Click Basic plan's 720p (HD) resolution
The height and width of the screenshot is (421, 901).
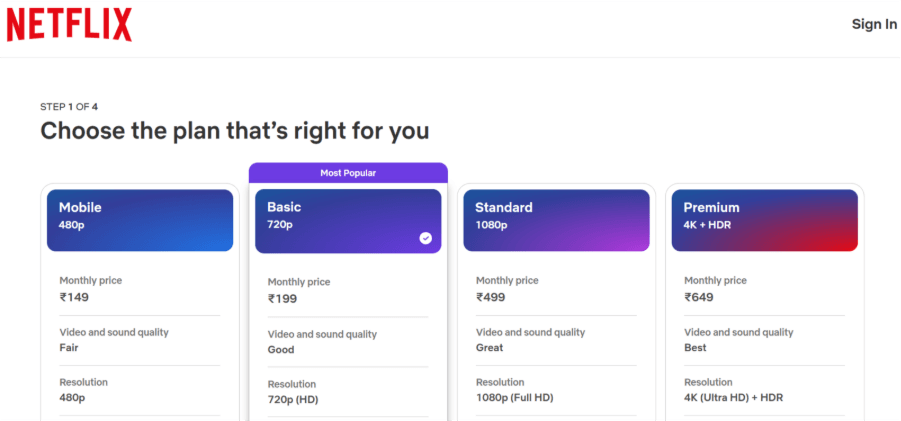pyautogui.click(x=292, y=400)
